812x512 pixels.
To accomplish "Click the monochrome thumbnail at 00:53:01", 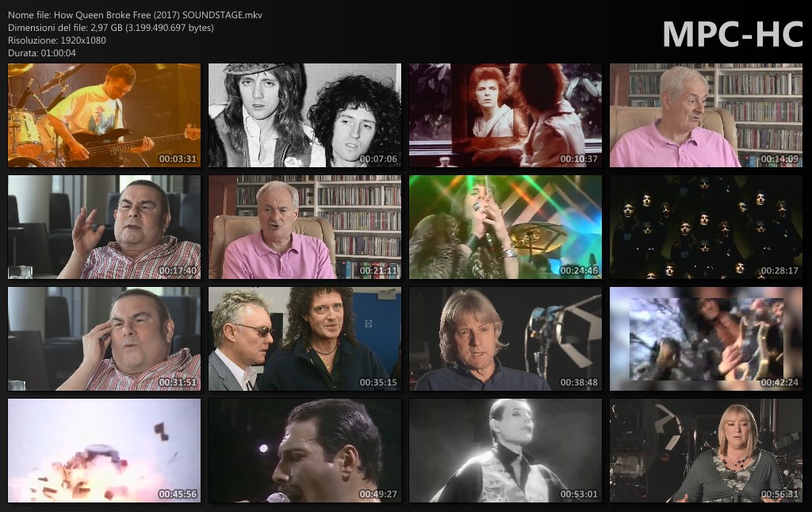I will point(505,450).
